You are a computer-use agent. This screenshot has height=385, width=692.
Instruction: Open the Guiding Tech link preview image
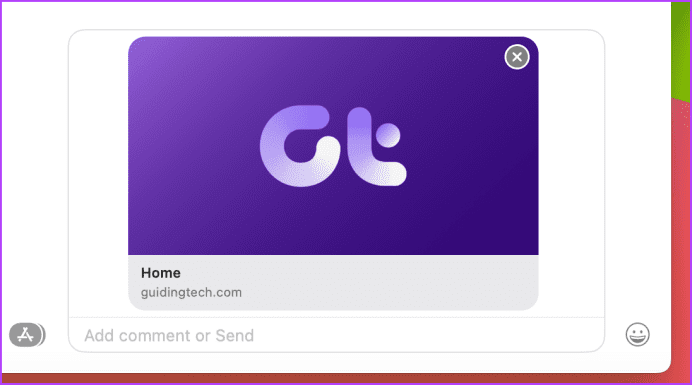point(333,146)
